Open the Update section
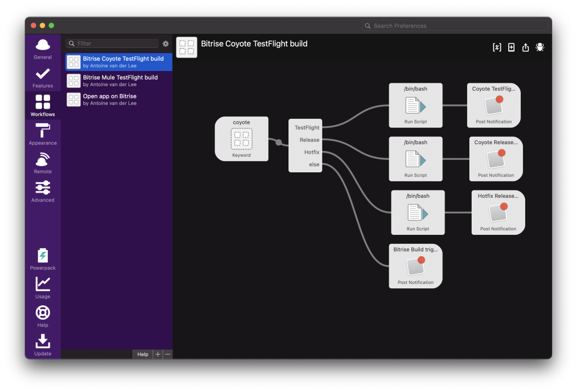Screen dimensions: 577x392 (42, 344)
